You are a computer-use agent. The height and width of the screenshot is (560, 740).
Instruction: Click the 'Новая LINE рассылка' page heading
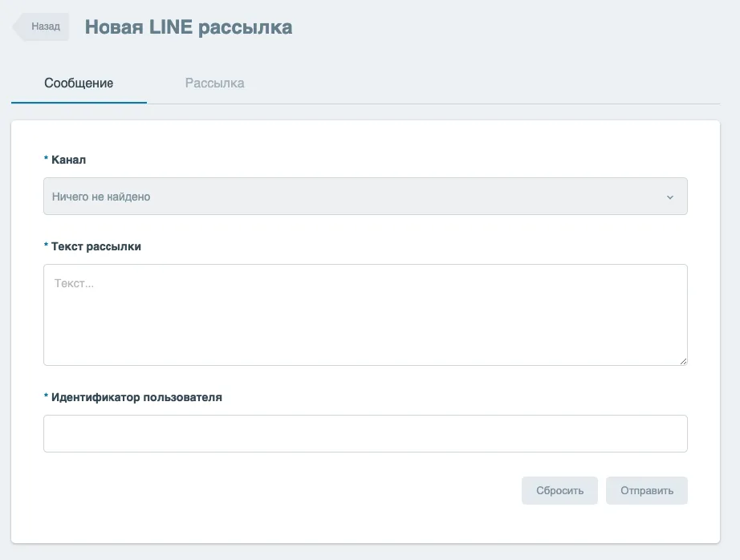[x=189, y=27]
